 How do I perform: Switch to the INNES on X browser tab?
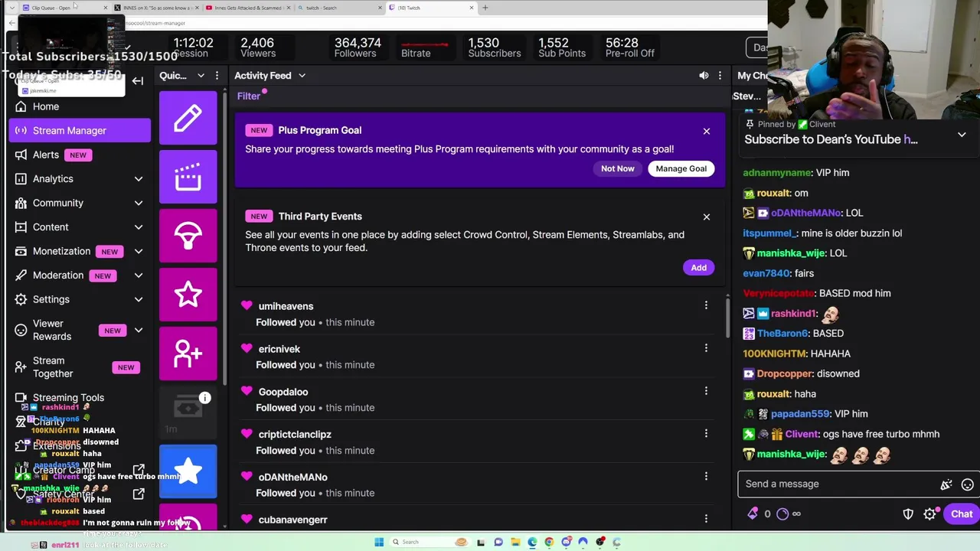tap(158, 8)
